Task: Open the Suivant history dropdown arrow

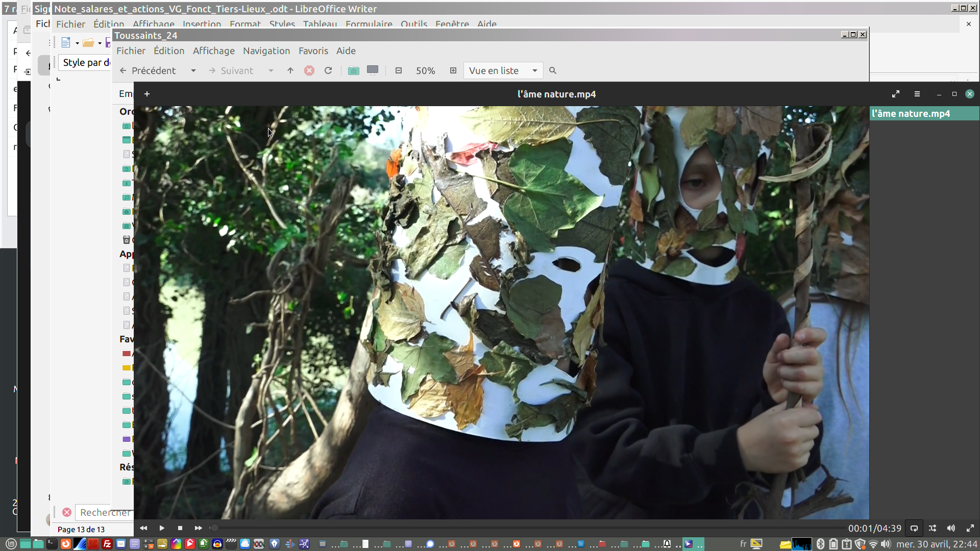Action: [271, 71]
